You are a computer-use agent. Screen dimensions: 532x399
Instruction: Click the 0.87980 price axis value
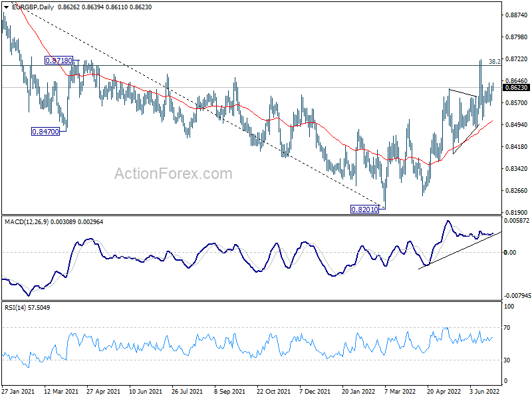[517, 37]
